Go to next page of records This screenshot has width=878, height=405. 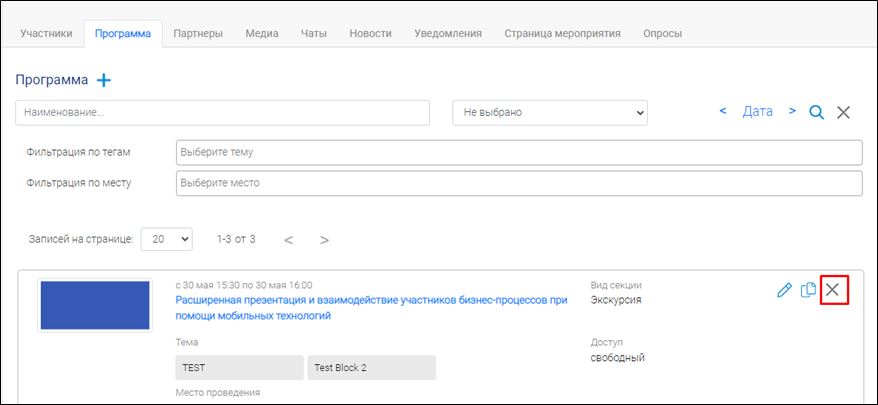coord(324,240)
